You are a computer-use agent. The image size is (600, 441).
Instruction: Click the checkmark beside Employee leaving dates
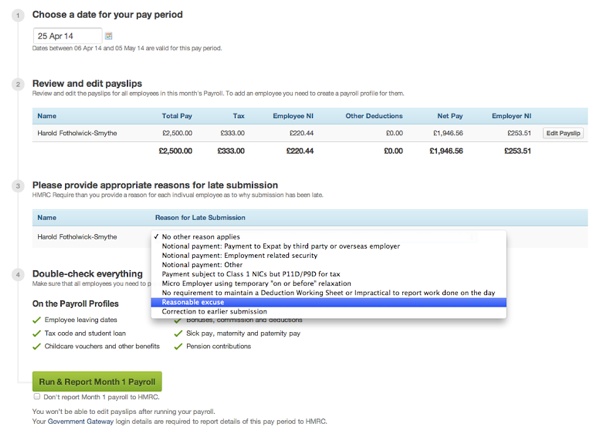tap(37, 319)
